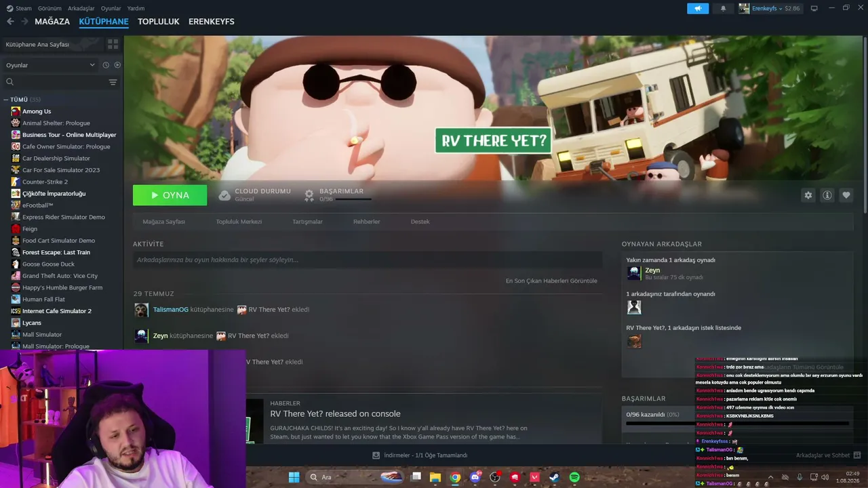
Task: Open the Downloads icon in bottom bar
Action: coord(376,455)
